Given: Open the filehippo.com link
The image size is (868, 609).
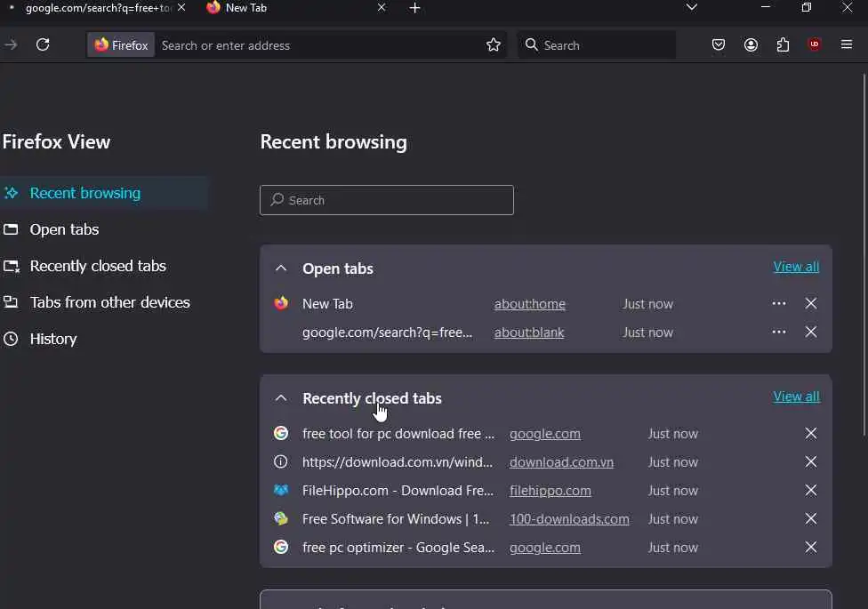Looking at the screenshot, I should (550, 490).
